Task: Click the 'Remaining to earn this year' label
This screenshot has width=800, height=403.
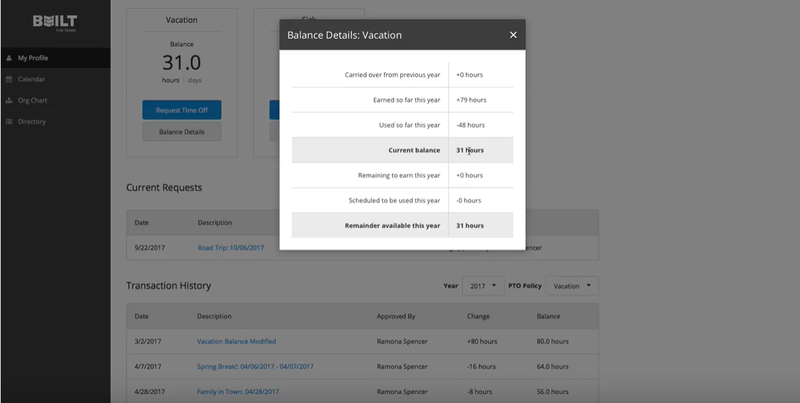Action: 399,175
